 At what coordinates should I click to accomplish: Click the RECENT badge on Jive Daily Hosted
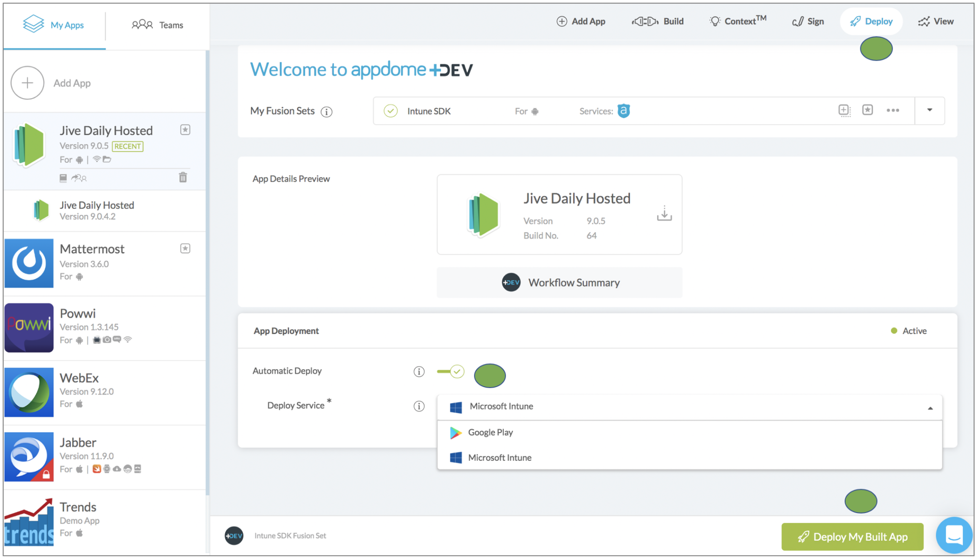[x=128, y=146]
